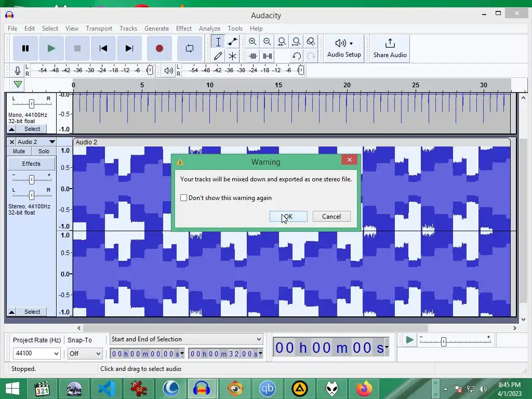Solo the Audio 2 track
Screen dimensions: 532x399
pos(44,151)
